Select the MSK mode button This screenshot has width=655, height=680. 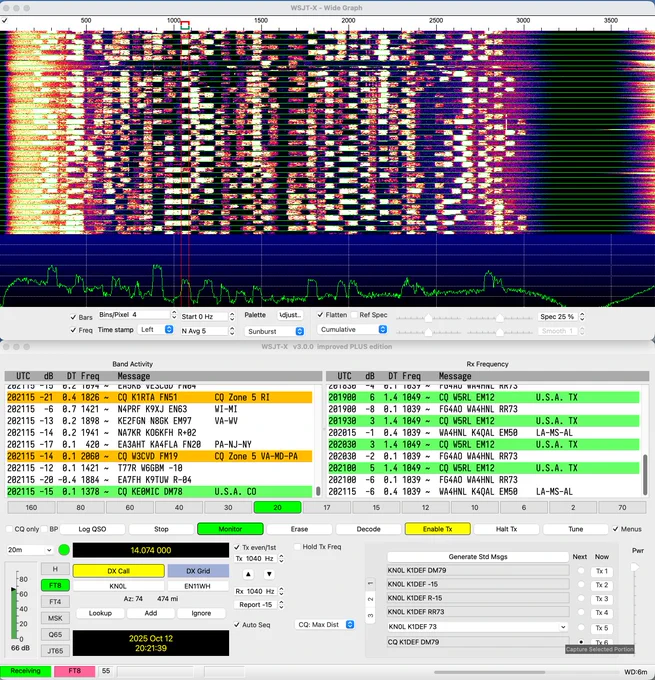tap(55, 618)
